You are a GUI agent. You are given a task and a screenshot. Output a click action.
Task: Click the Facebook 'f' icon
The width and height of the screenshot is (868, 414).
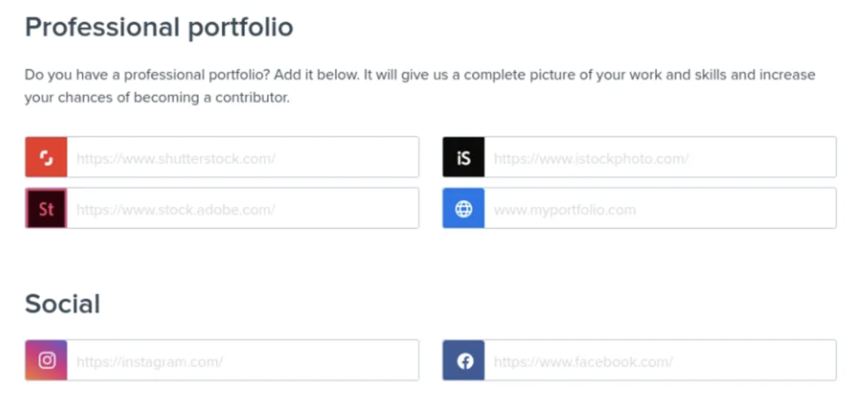(x=464, y=361)
